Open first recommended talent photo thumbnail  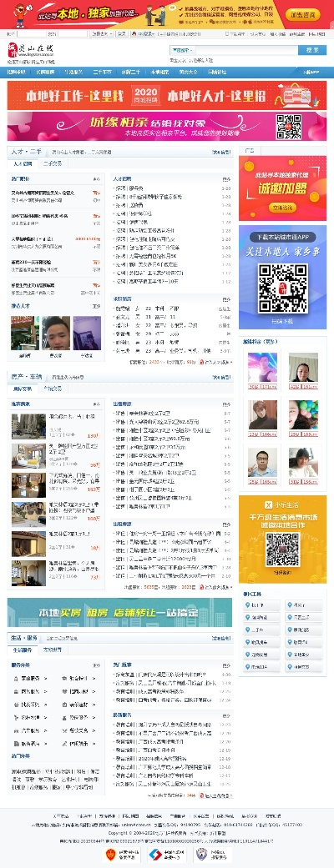pyautogui.click(x=24, y=334)
